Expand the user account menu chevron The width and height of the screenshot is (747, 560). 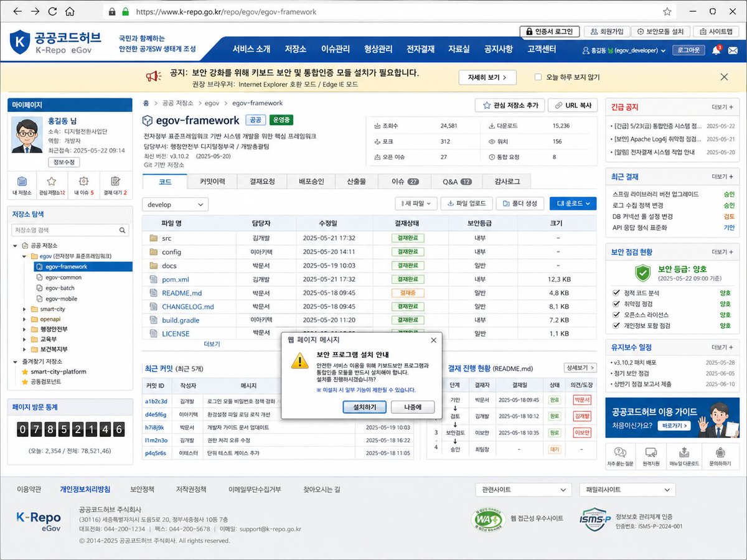pyautogui.click(x=664, y=50)
